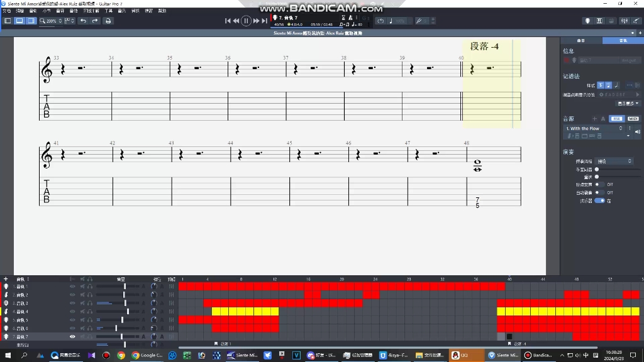
Task: Click the track name input field
Action: pyautogui.click(x=599, y=60)
